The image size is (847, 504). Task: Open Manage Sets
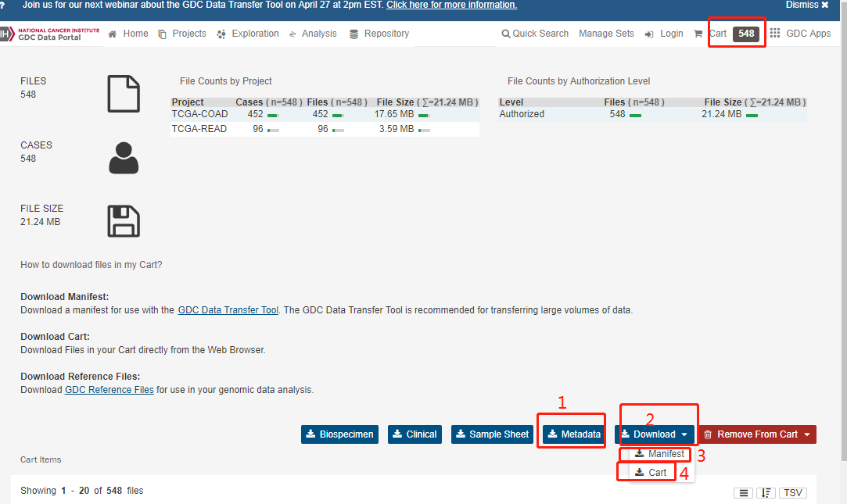tap(606, 34)
